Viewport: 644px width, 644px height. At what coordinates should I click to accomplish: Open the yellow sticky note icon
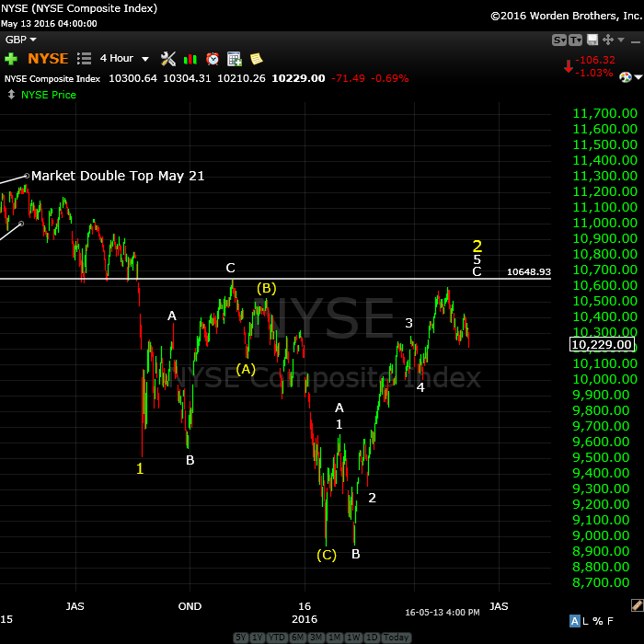click(257, 59)
